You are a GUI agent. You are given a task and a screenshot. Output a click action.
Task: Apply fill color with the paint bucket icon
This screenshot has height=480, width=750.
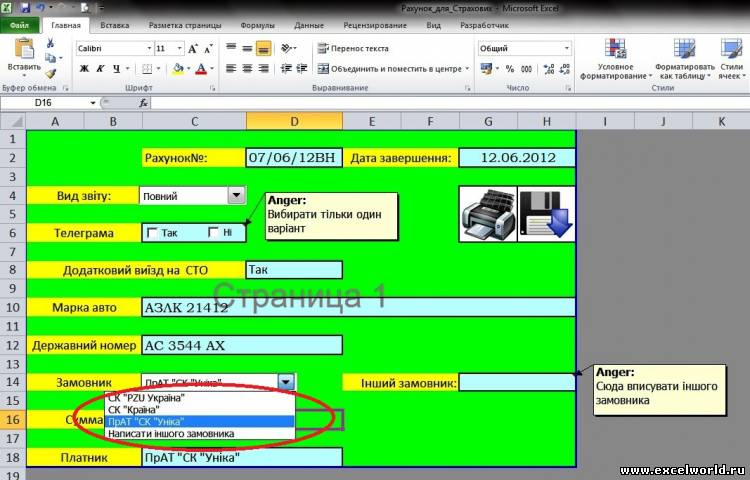point(178,69)
